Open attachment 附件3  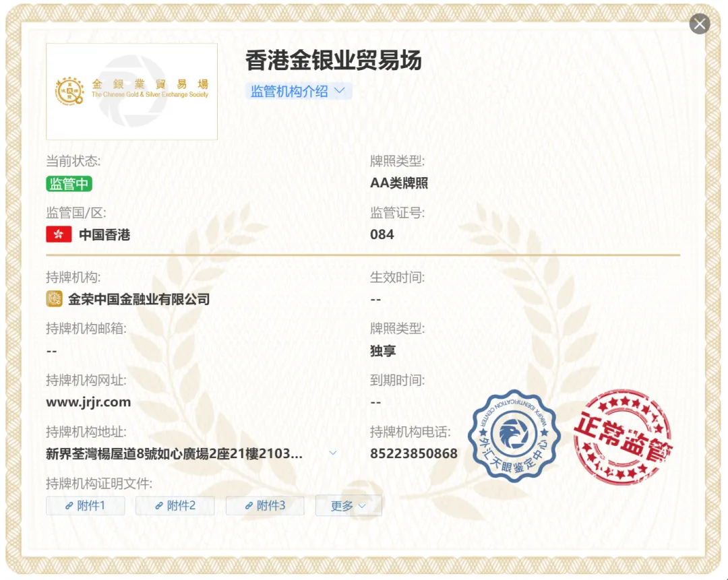265,505
